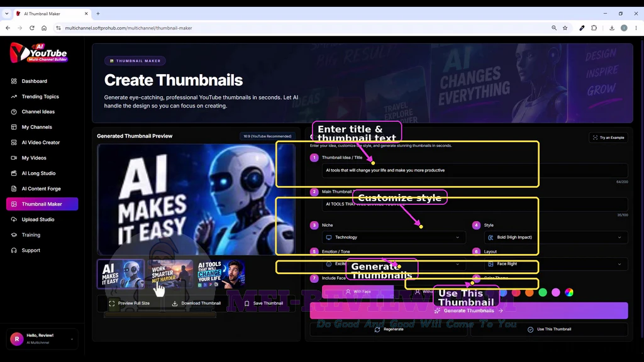Select the With Face option

(x=358, y=292)
